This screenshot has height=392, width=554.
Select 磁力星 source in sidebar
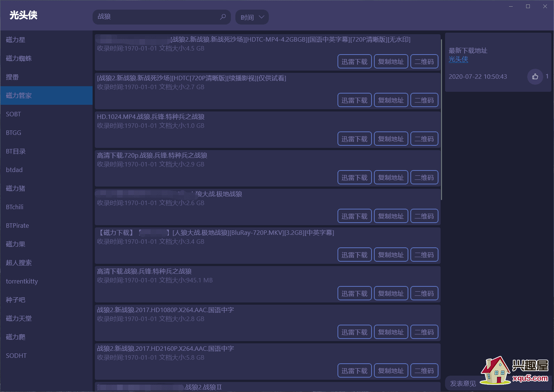[x=46, y=40]
